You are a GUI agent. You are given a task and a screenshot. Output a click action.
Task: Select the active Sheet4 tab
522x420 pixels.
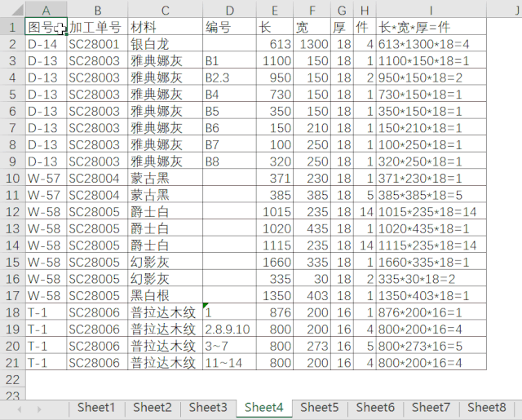tap(264, 407)
